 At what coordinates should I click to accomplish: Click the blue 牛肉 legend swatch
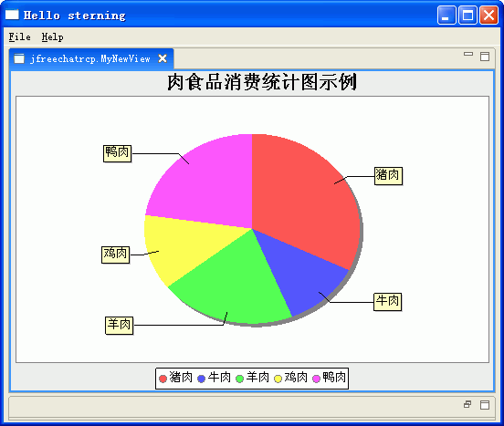pyautogui.click(x=201, y=379)
